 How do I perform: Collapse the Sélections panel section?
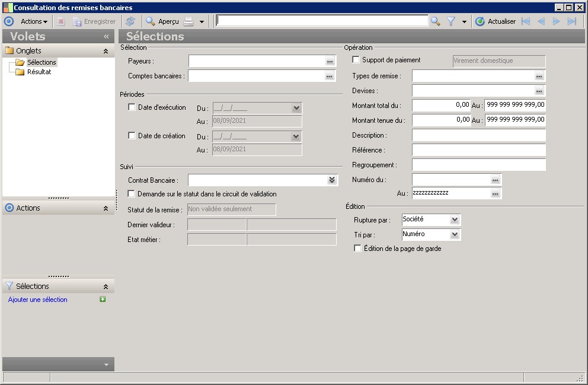coord(106,287)
